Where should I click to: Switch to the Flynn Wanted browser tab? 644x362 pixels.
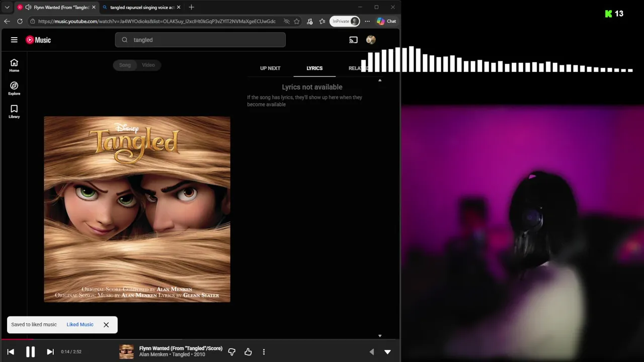pos(56,7)
